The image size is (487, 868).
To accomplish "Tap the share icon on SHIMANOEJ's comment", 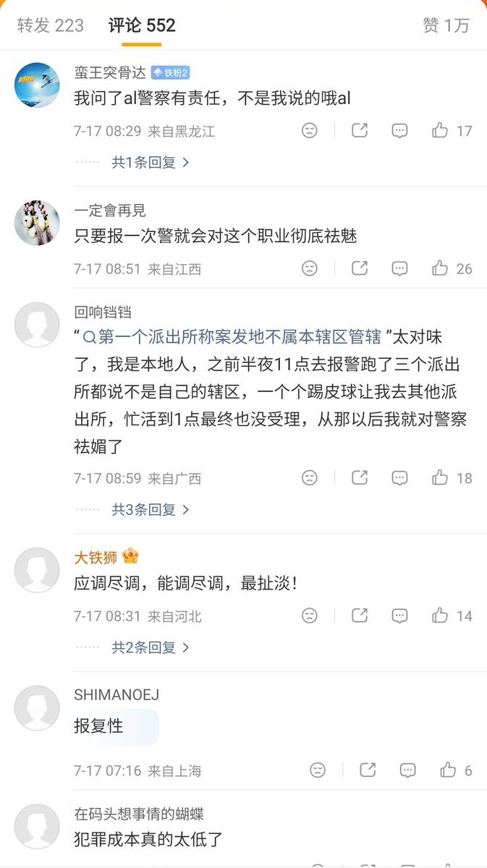I will point(368,770).
